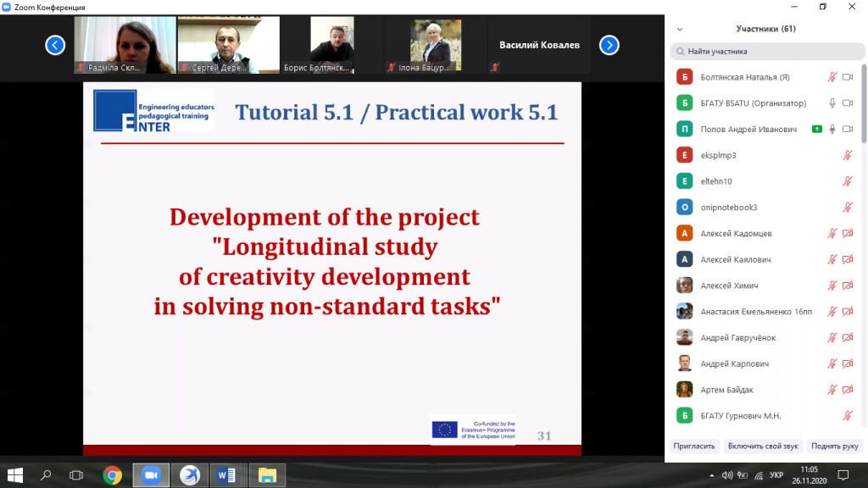Click the Найти участника search field
The image size is (868, 488).
pyautogui.click(x=767, y=52)
